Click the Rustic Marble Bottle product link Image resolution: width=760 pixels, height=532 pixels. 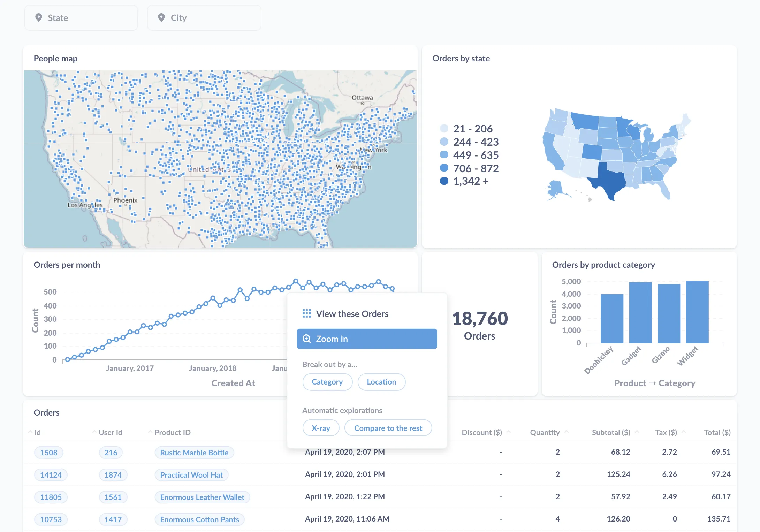click(x=194, y=452)
